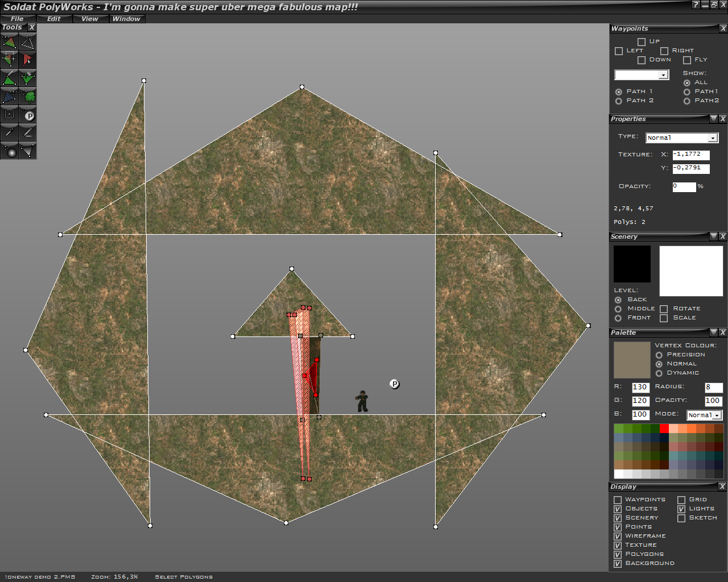
Task: Choose the eyedropper color picker tool
Action: tap(9, 132)
